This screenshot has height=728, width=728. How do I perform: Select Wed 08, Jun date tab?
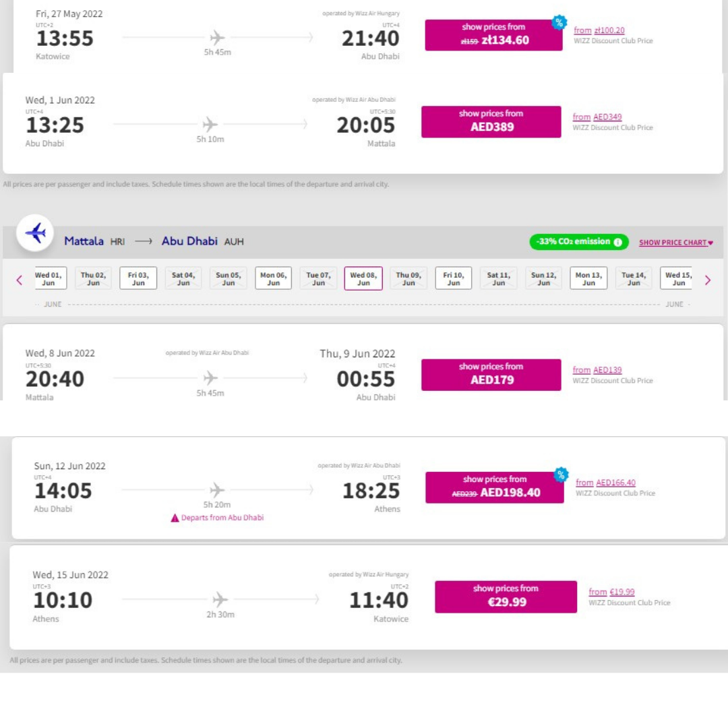pyautogui.click(x=363, y=278)
